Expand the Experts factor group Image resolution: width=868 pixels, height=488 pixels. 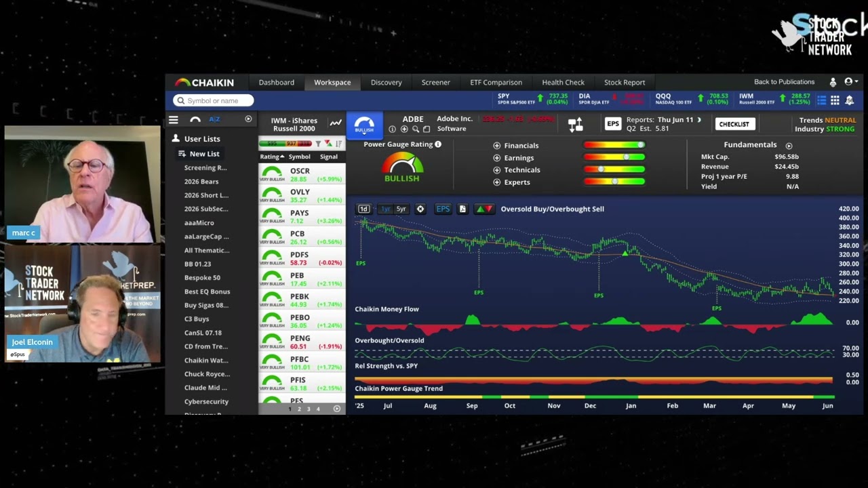(x=497, y=182)
